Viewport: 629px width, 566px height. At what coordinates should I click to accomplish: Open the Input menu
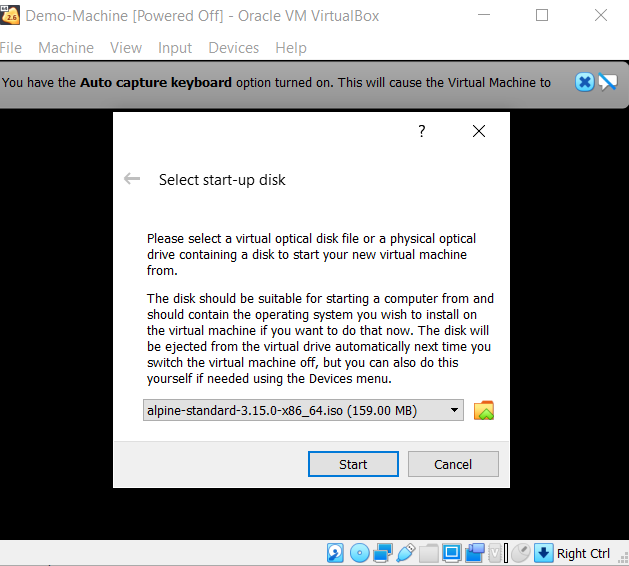click(175, 48)
